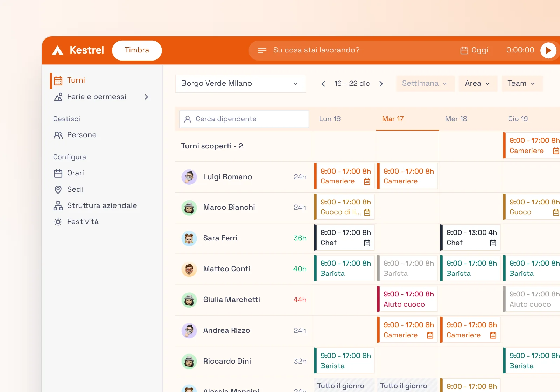Click Andrea Rizzo's avatar
This screenshot has height=392, width=560.
tap(189, 331)
